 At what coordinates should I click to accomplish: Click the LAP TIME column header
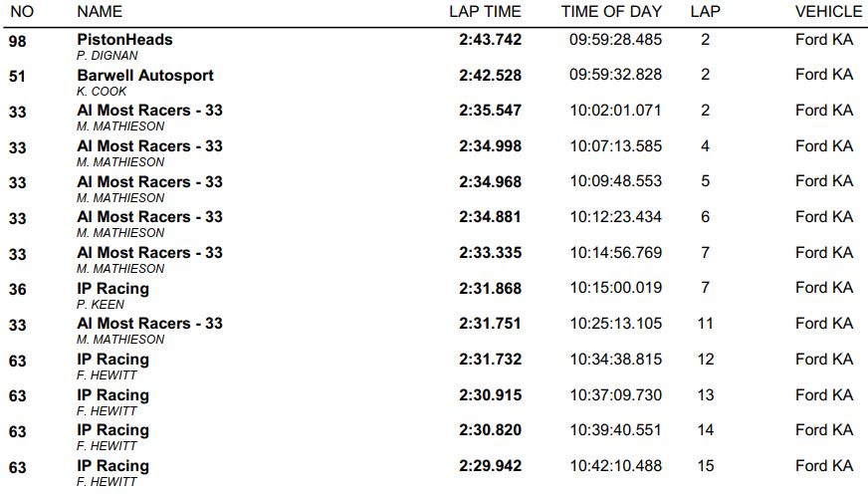point(485,12)
